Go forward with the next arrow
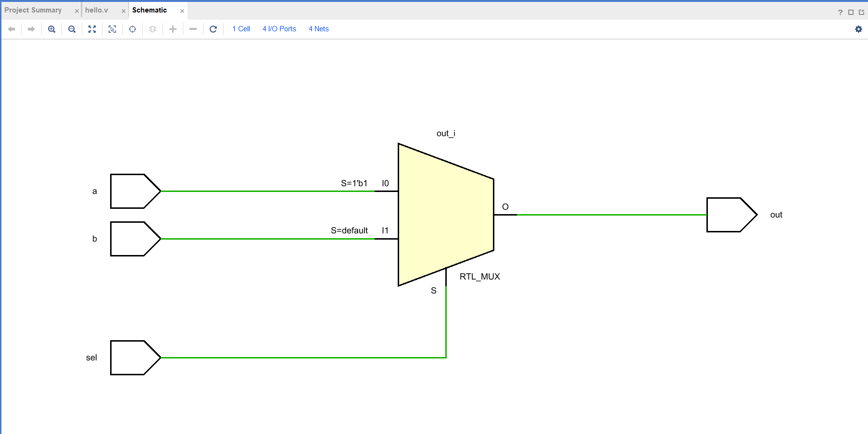Image resolution: width=868 pixels, height=434 pixels. point(31,29)
